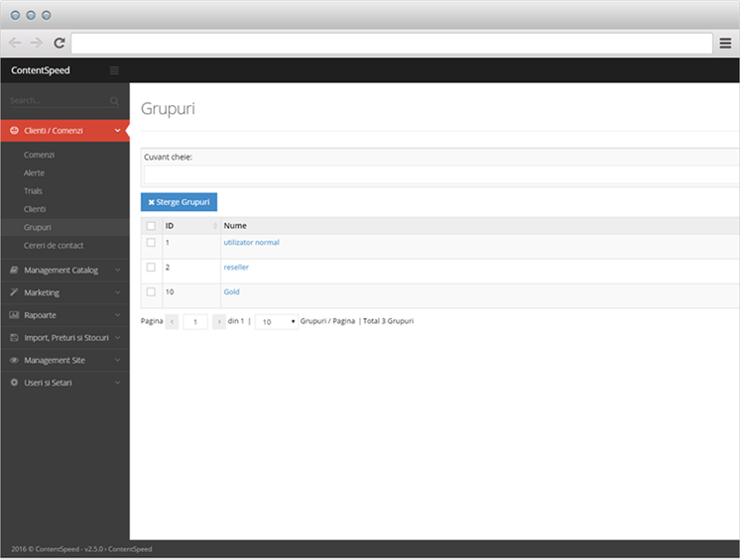Go to Cereri de contact menu item
740x560 pixels.
[x=54, y=245]
